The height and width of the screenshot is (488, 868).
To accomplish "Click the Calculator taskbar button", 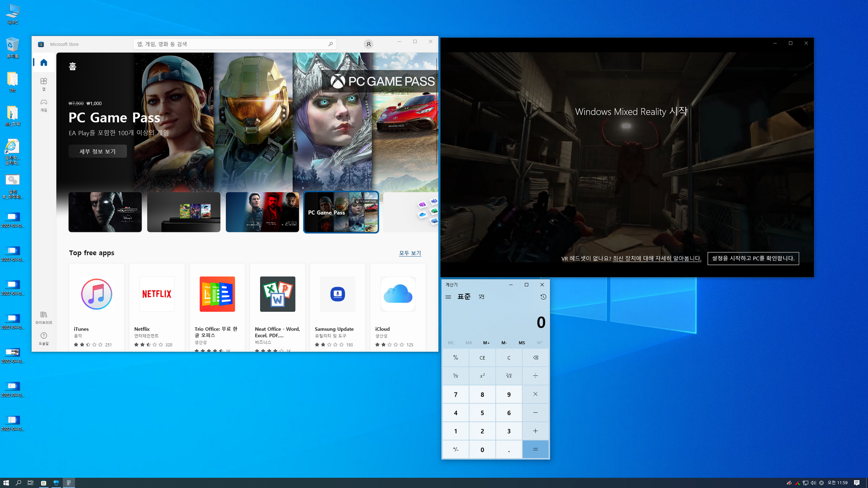I will coord(69,483).
